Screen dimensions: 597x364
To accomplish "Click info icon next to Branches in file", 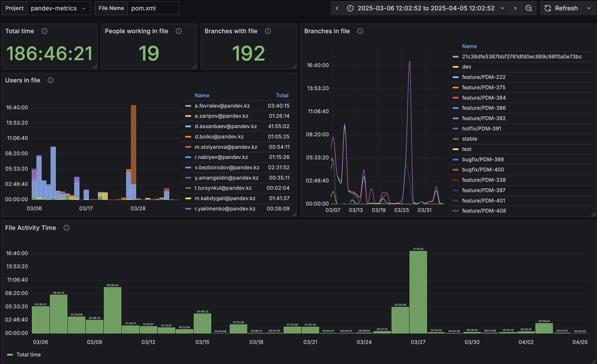I will coord(360,31).
